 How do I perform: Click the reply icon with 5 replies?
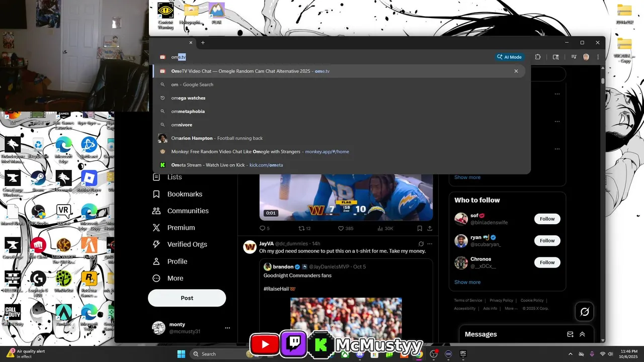tap(265, 228)
